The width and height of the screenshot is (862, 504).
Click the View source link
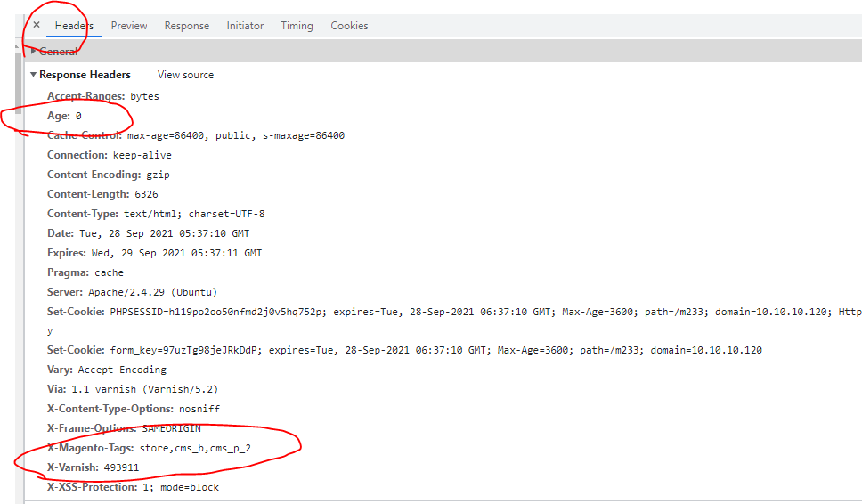pyautogui.click(x=185, y=75)
